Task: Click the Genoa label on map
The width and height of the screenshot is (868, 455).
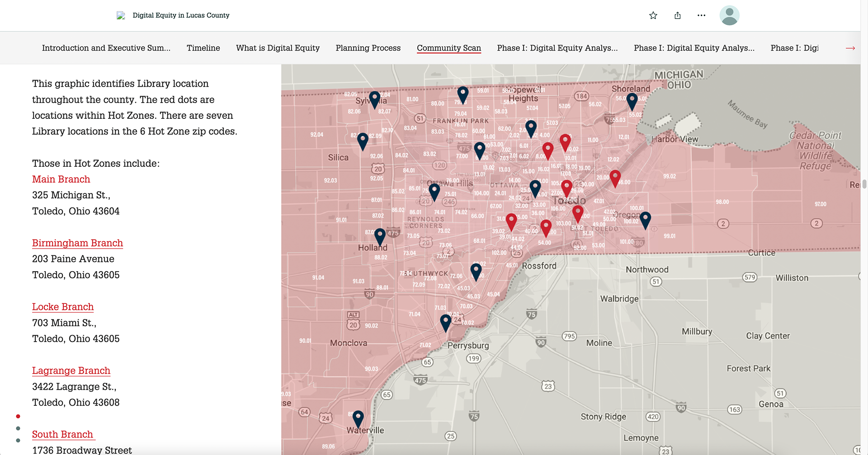Action: pyautogui.click(x=771, y=404)
